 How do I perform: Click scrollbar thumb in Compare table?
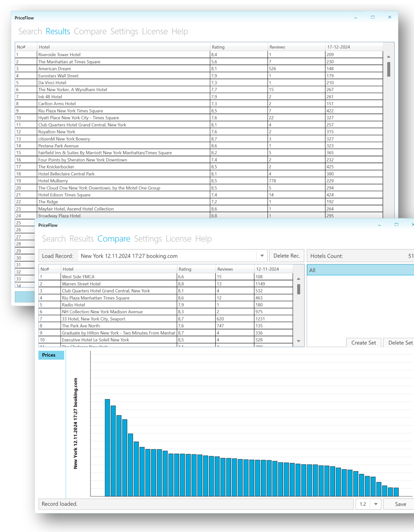(298, 289)
